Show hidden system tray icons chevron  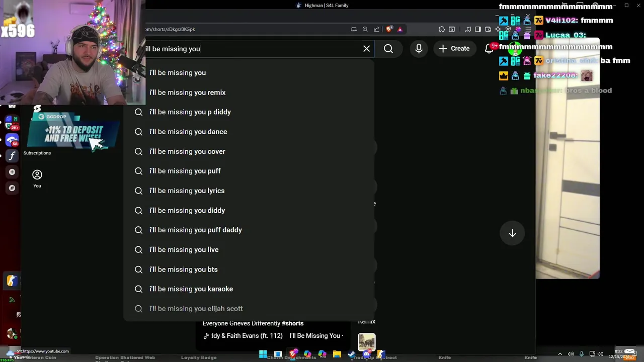click(560, 354)
